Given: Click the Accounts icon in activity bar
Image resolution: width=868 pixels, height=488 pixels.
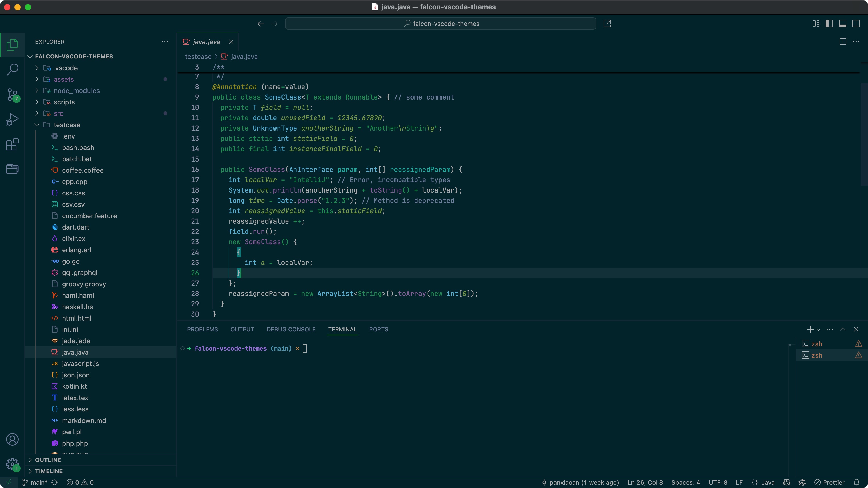Looking at the screenshot, I should [x=12, y=439].
